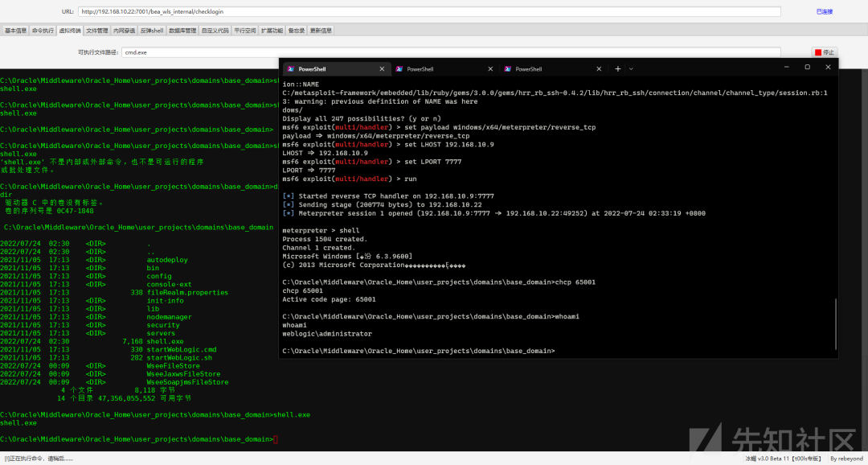Screen dimensions: 868x465
Task: Click the 'WseeJaxwsFileStore' directory entry
Action: coord(183,374)
